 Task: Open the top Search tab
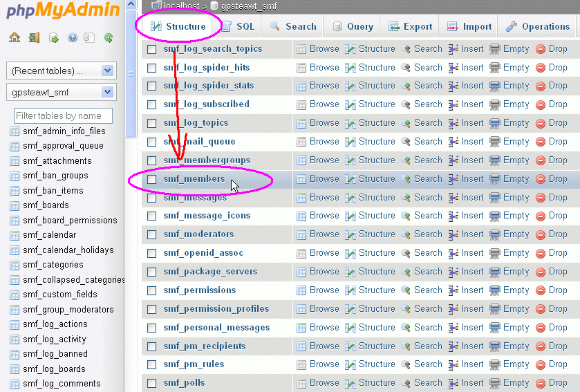point(293,27)
